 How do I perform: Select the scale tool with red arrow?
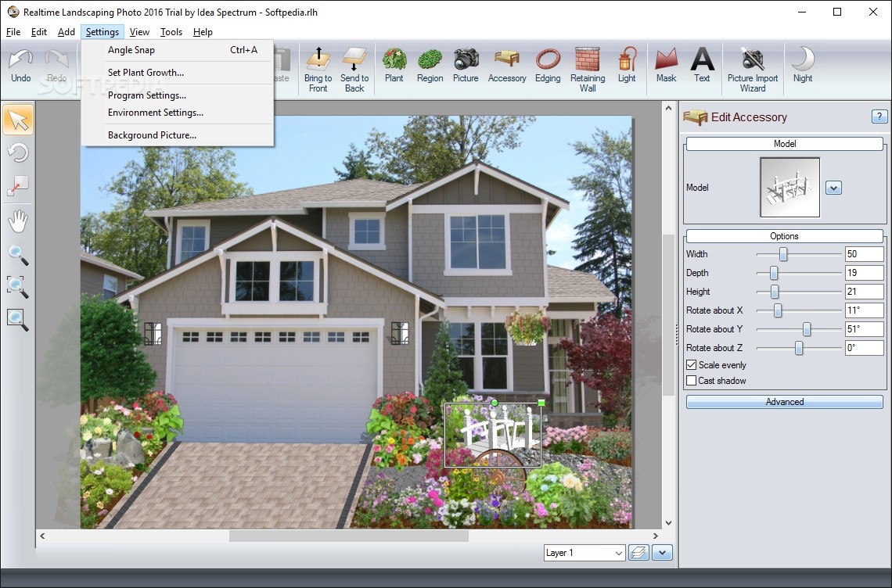(18, 185)
